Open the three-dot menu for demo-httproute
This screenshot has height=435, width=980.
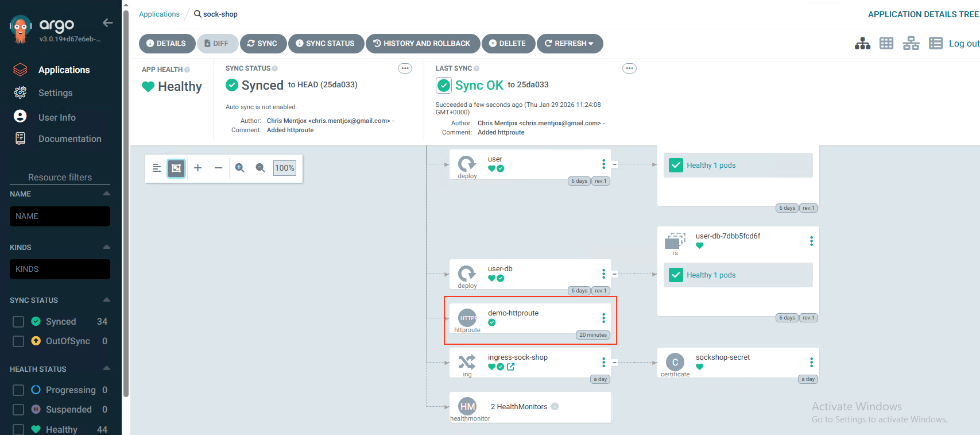pyautogui.click(x=603, y=318)
